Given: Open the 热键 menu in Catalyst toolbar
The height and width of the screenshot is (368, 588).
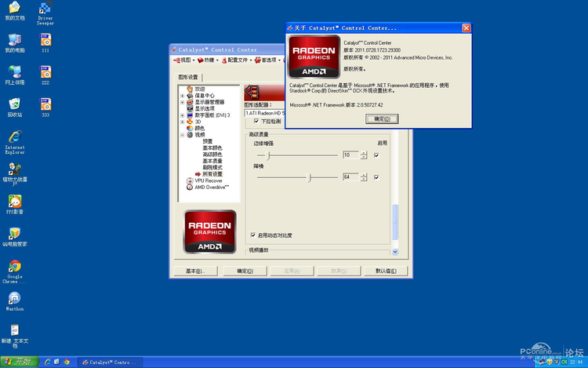Looking at the screenshot, I should point(208,60).
